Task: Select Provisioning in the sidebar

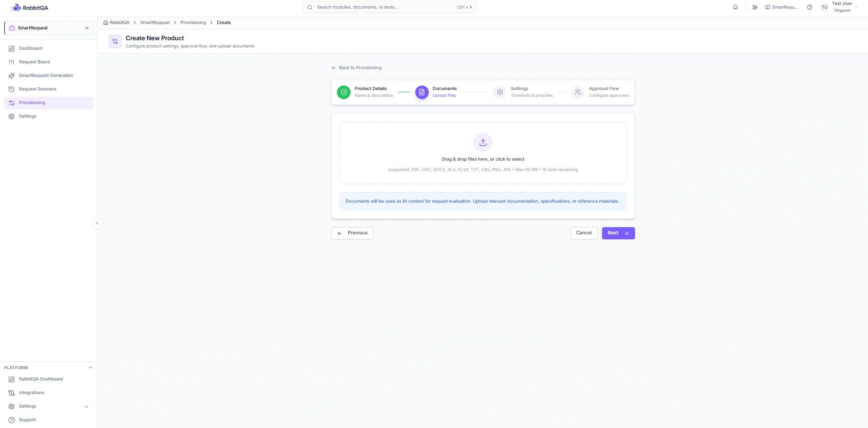Action: point(48,103)
